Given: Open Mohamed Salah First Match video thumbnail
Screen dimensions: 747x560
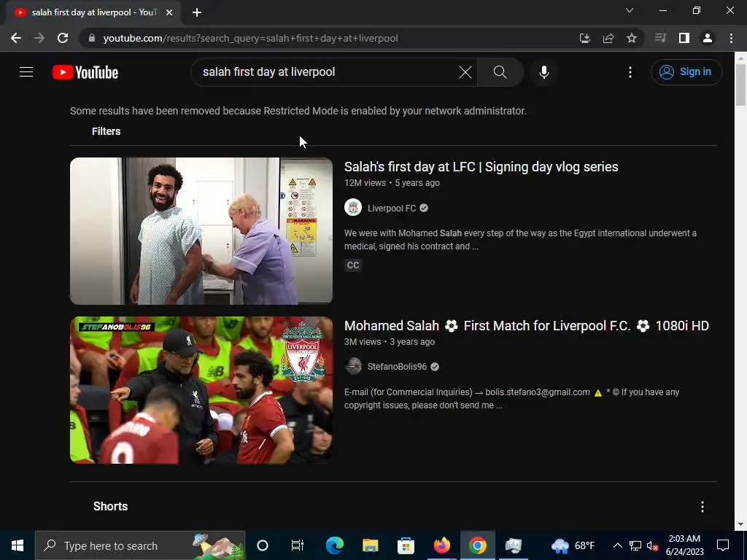Looking at the screenshot, I should [201, 390].
